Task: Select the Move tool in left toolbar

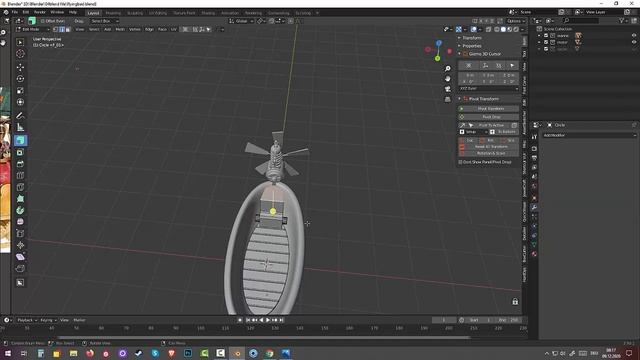Action: click(20, 67)
